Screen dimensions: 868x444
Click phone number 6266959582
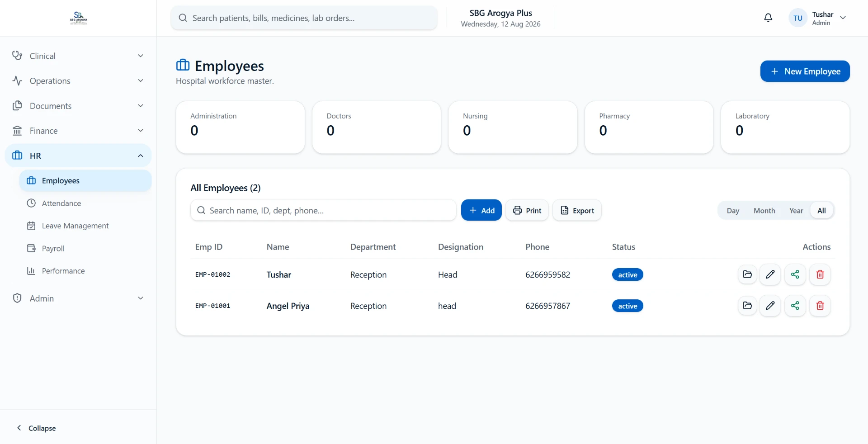(x=547, y=274)
